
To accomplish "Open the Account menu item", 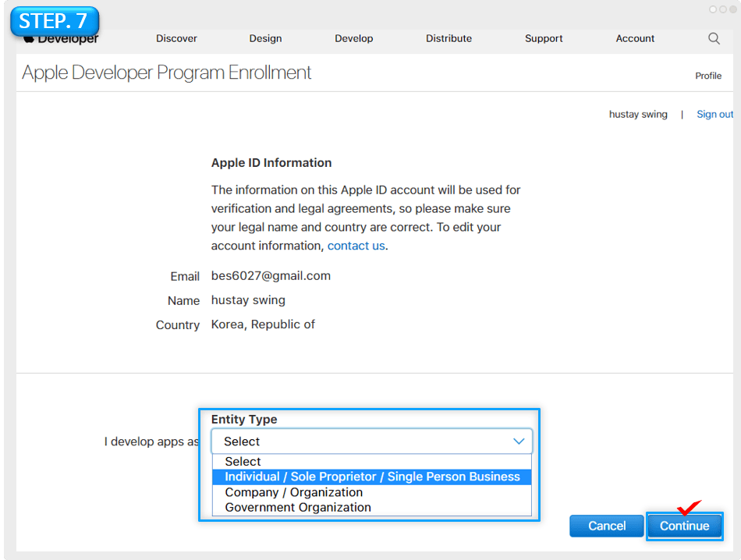I will [634, 38].
